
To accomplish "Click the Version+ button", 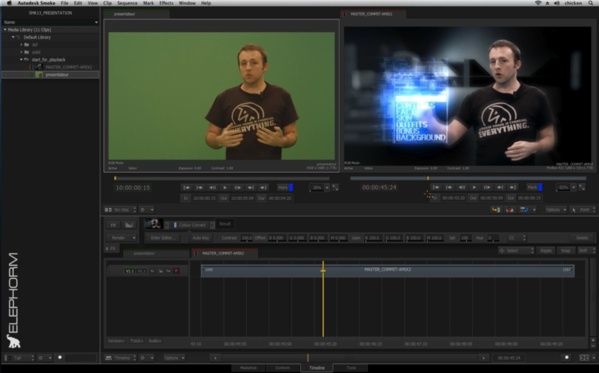I will [116, 341].
